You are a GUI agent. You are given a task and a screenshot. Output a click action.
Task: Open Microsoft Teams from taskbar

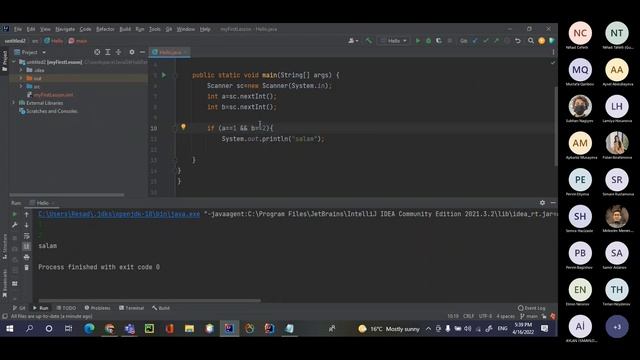[x=129, y=329]
